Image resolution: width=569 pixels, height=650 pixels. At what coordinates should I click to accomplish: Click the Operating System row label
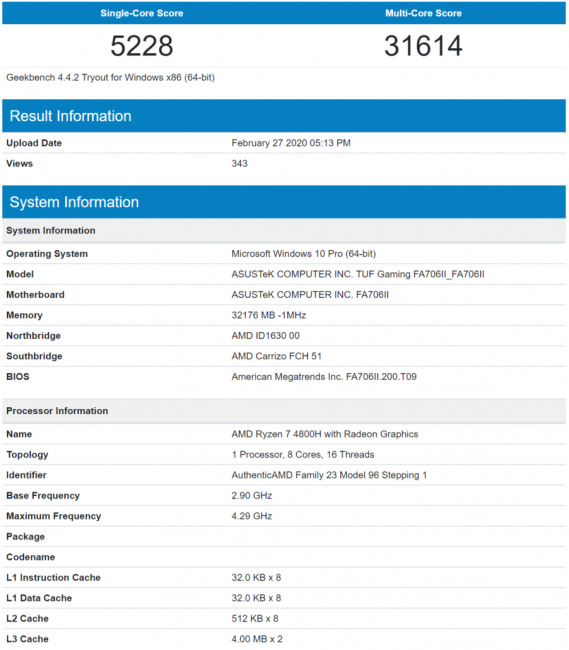click(47, 254)
